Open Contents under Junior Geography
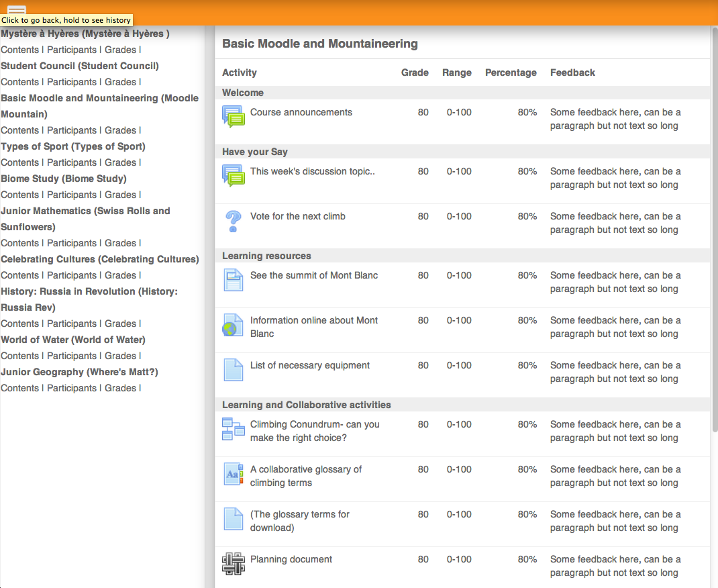Screen dimensions: 718x588 pyautogui.click(x=19, y=388)
